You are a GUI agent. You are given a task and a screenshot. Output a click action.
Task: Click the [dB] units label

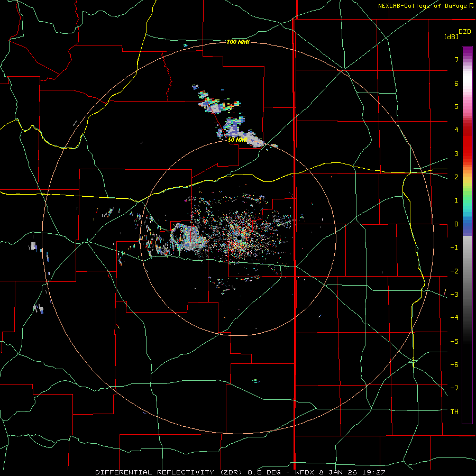(451, 36)
